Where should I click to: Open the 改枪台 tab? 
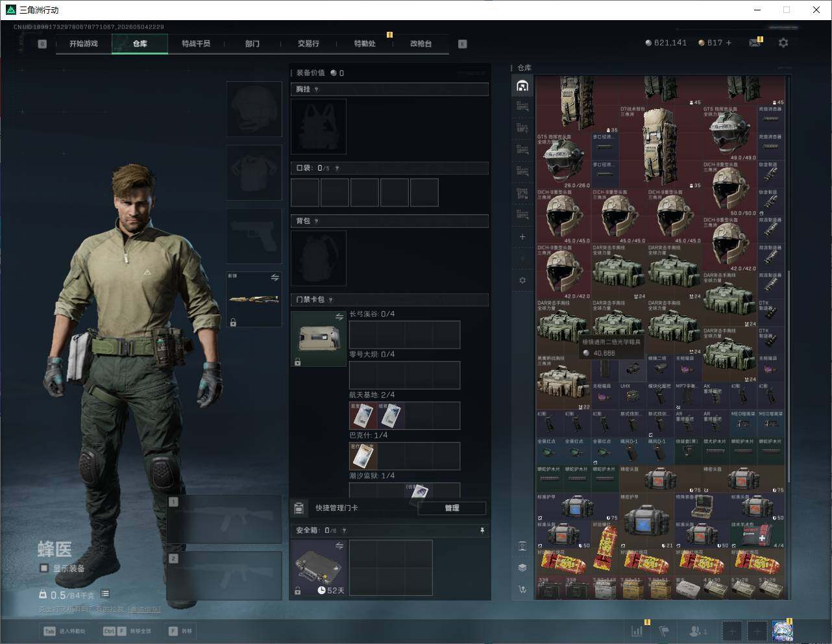coord(421,43)
